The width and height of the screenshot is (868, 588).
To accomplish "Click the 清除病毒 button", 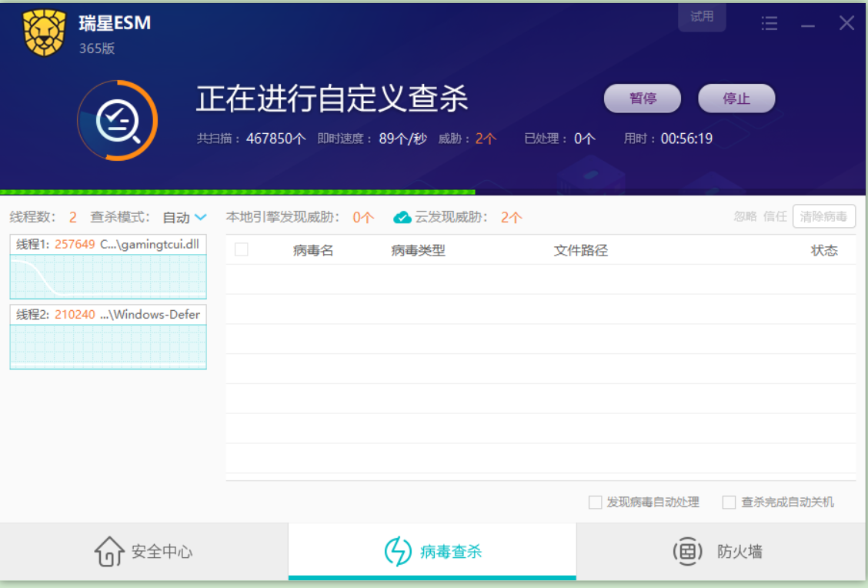I will 823,216.
